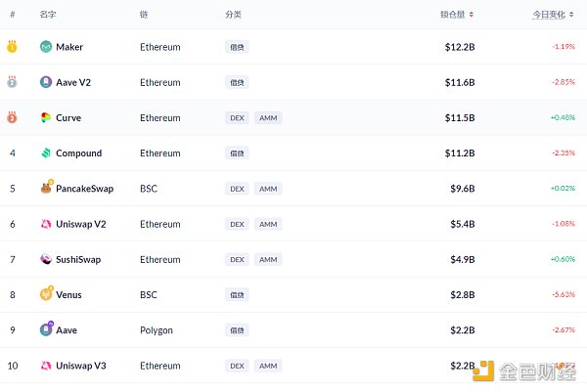Open the Curve rainbow logo

point(46,117)
